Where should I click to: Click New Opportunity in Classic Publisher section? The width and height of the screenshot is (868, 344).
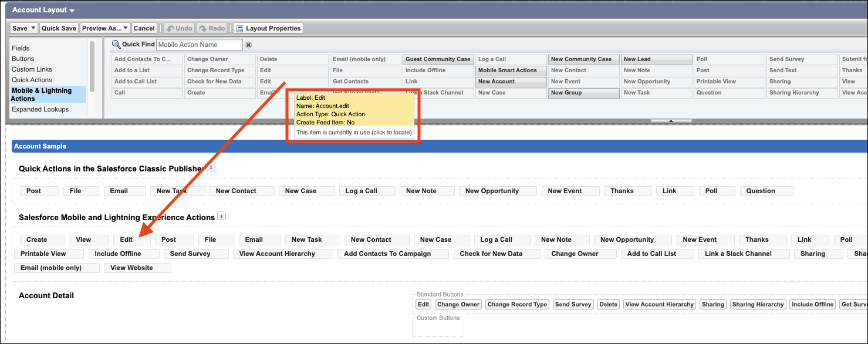[x=498, y=191]
